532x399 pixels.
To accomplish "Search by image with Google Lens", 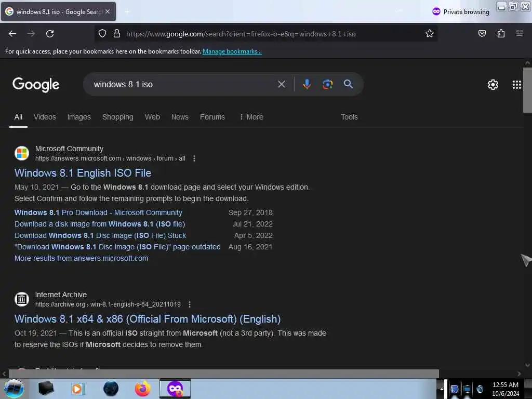I will 327,84.
